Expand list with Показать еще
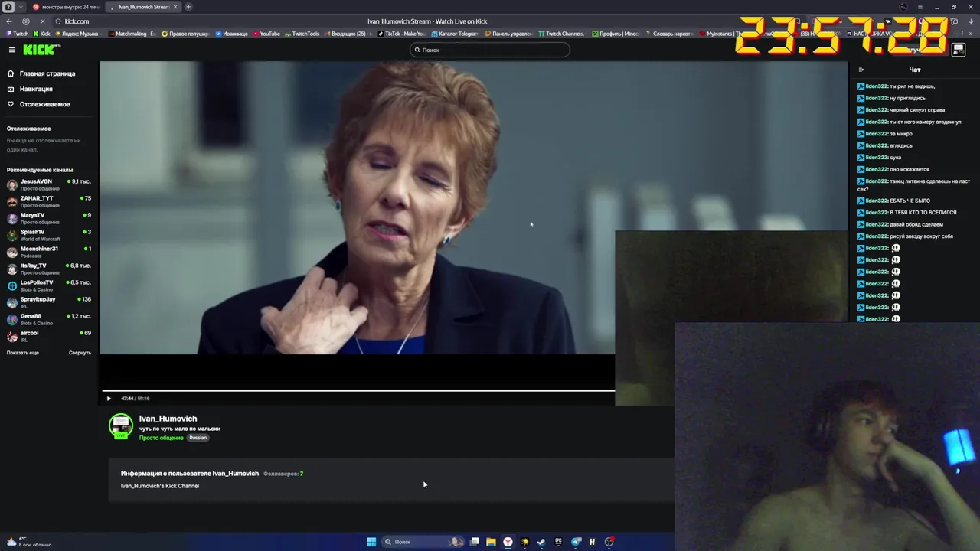This screenshot has width=980, height=551. (x=23, y=353)
